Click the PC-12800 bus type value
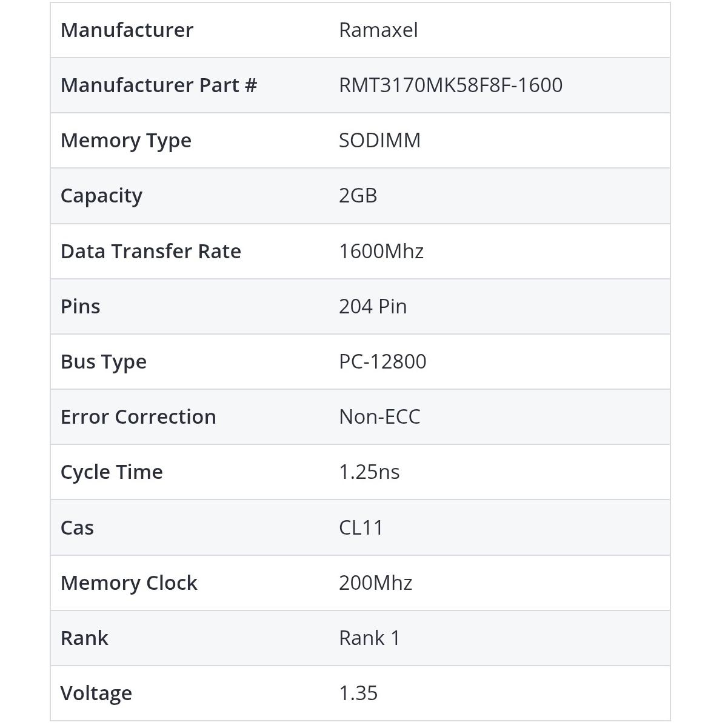The height and width of the screenshot is (728, 728). coord(382,362)
